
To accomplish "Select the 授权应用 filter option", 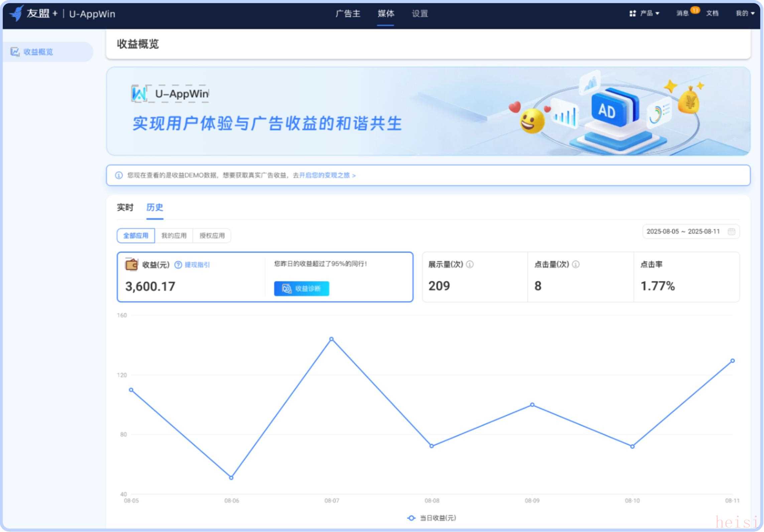I will pos(212,236).
